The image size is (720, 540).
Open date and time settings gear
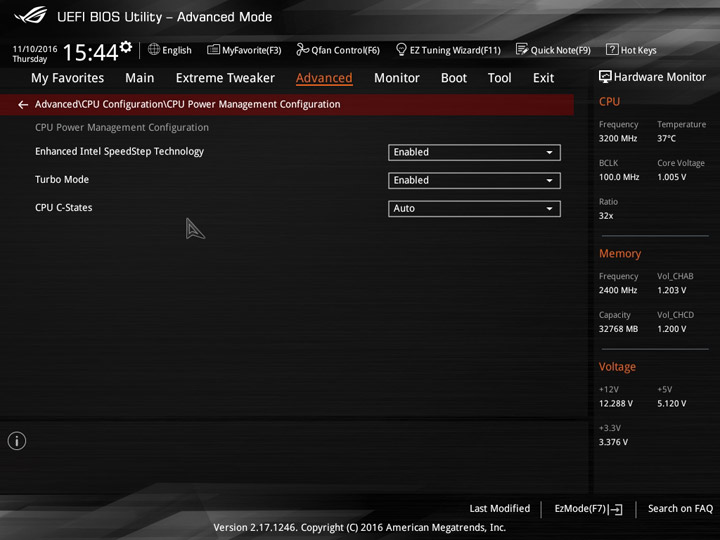tap(126, 47)
